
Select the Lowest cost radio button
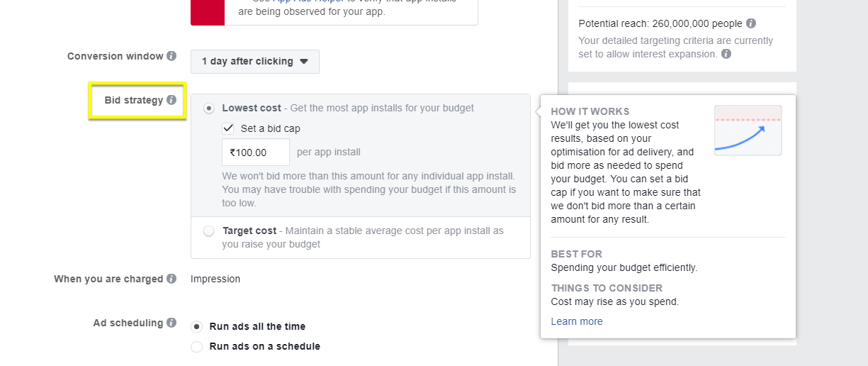coord(209,109)
